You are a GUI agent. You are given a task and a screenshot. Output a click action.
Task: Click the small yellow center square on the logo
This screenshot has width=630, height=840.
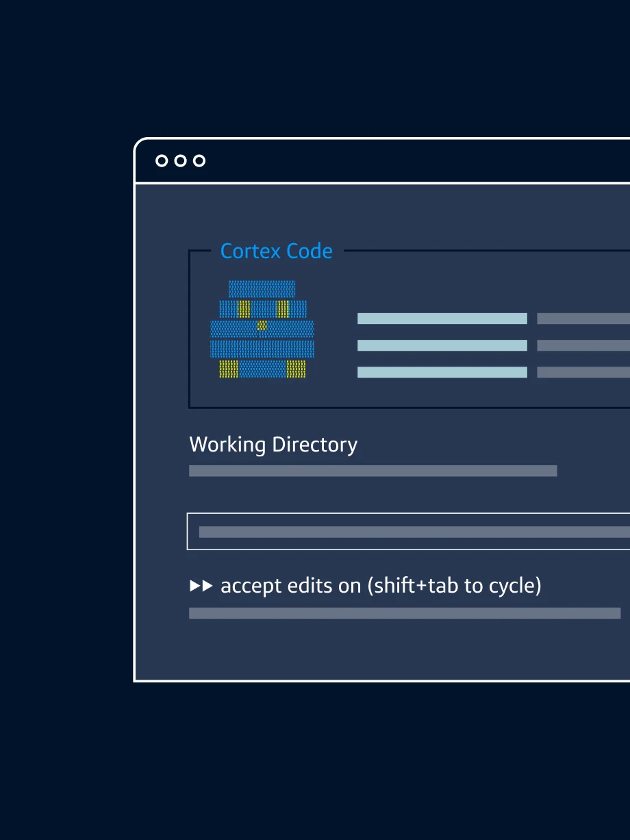pyautogui.click(x=262, y=325)
